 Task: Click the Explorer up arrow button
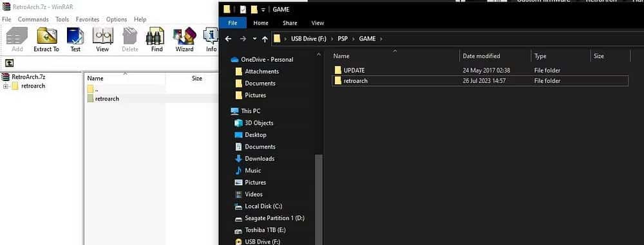coord(265,39)
